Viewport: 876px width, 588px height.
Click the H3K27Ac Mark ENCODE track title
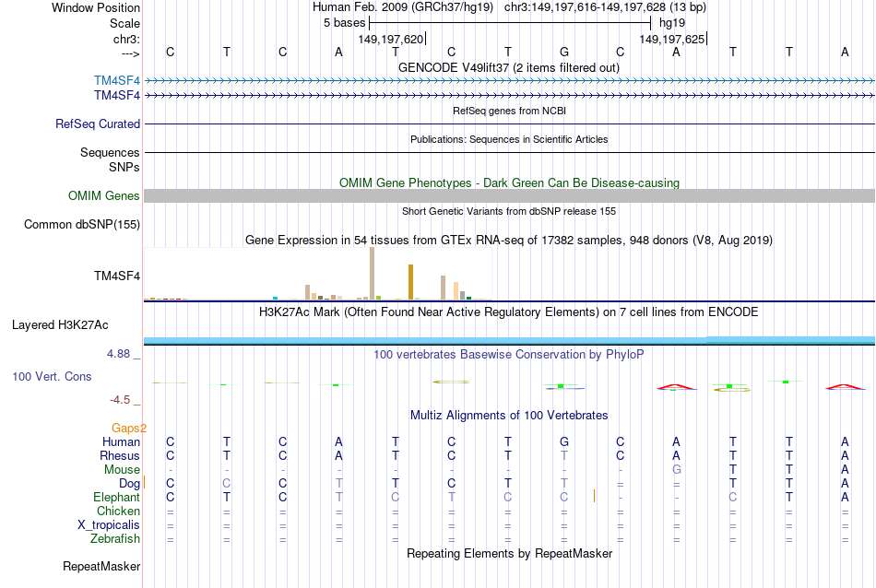point(509,312)
